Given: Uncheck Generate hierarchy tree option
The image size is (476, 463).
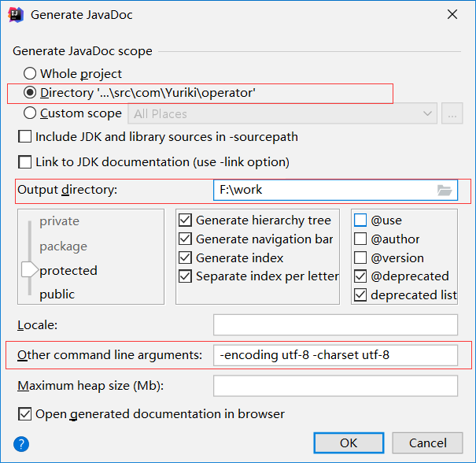Looking at the screenshot, I should (x=186, y=220).
